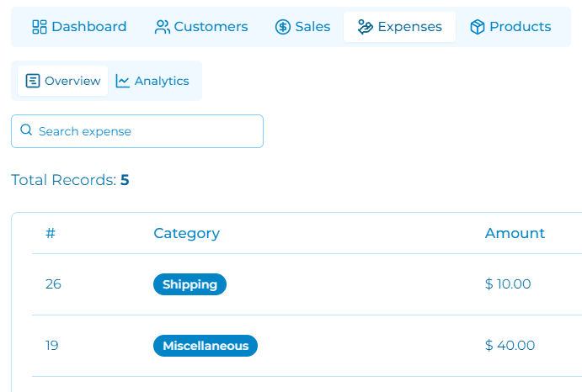Click the Customers people icon
The height and width of the screenshot is (392, 582).
163,27
